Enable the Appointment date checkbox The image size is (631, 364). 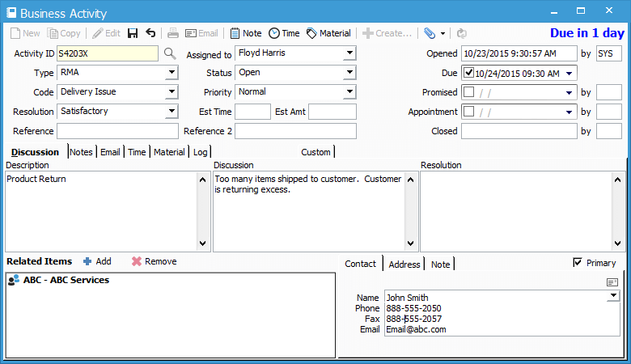tap(469, 112)
